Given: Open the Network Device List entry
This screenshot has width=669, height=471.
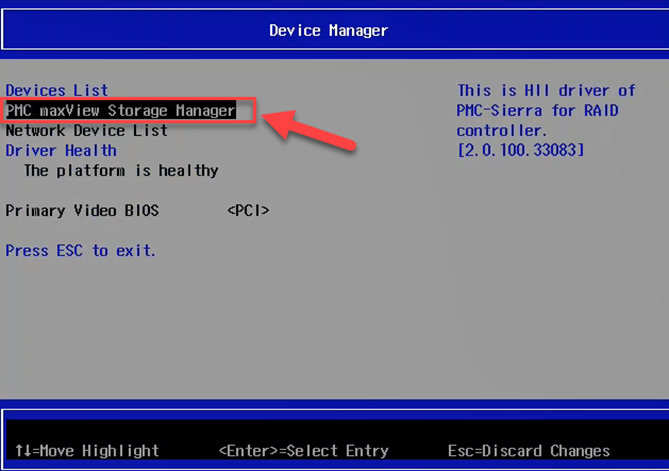Looking at the screenshot, I should 87,130.
